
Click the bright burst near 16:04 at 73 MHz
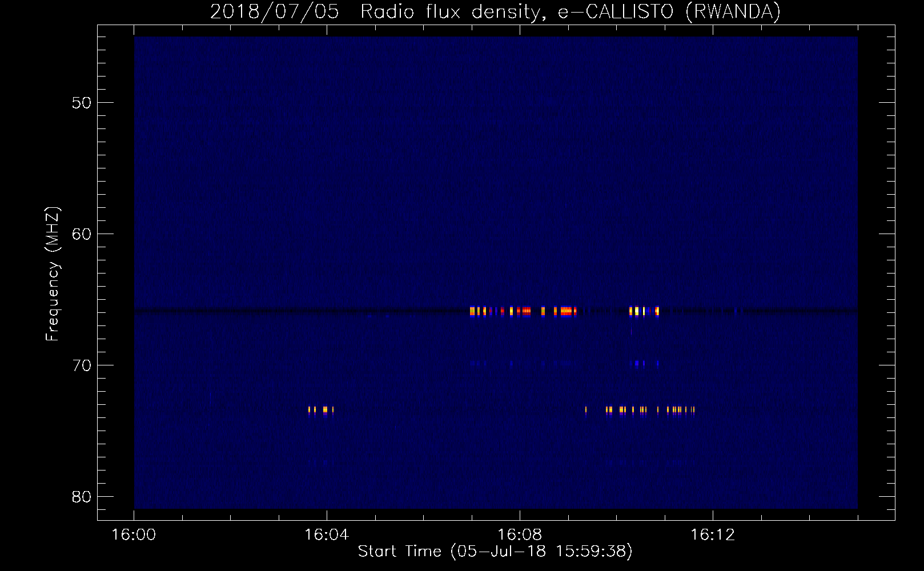pyautogui.click(x=320, y=411)
